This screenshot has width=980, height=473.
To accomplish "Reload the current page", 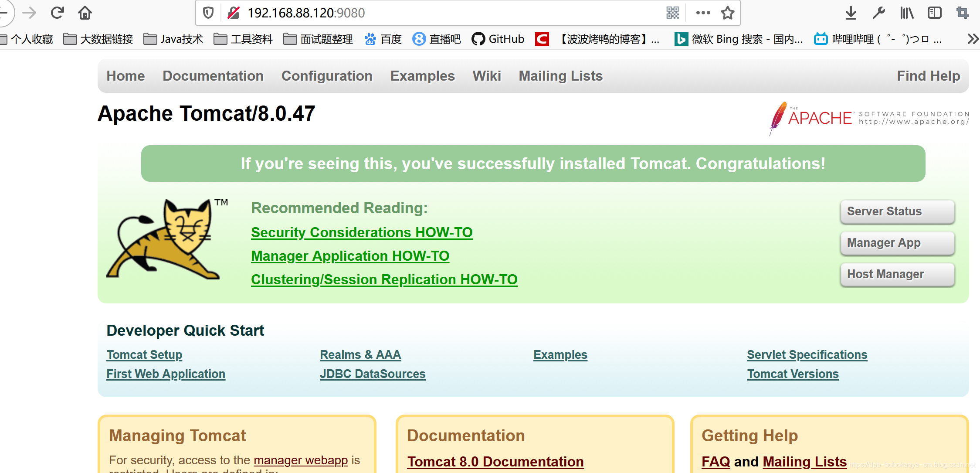I will click(x=57, y=13).
